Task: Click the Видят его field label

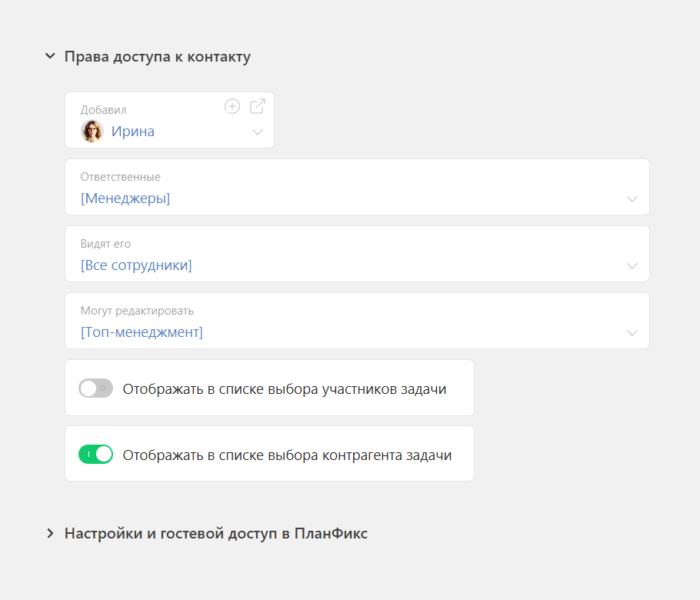Action: click(x=105, y=244)
